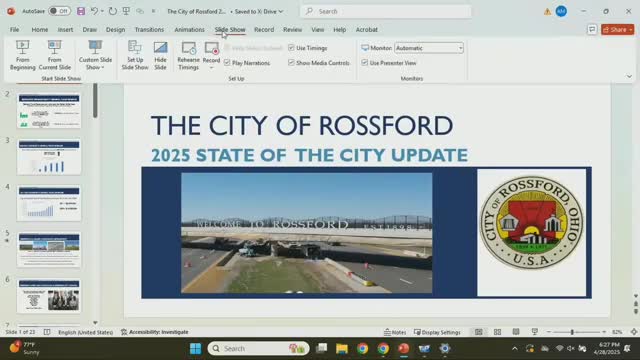Toggle Show Media Controls checkbox
This screenshot has width=640, height=360.
tap(291, 62)
